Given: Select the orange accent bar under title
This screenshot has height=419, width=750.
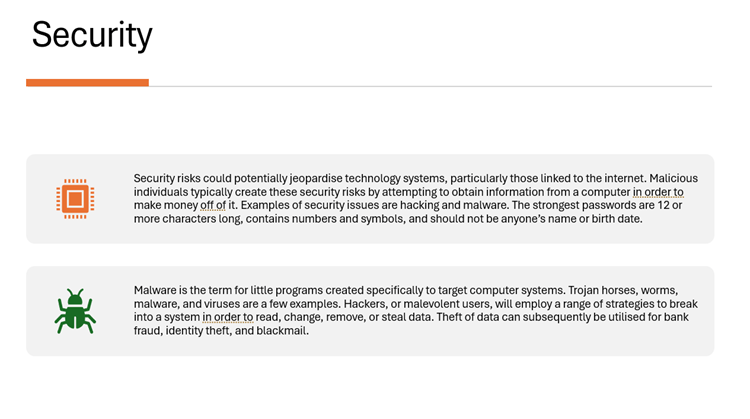Looking at the screenshot, I should (87, 83).
